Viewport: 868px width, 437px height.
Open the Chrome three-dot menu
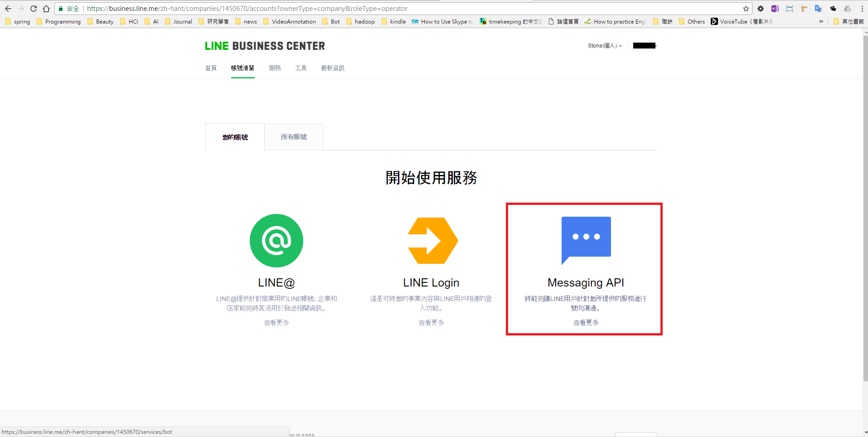pos(862,9)
